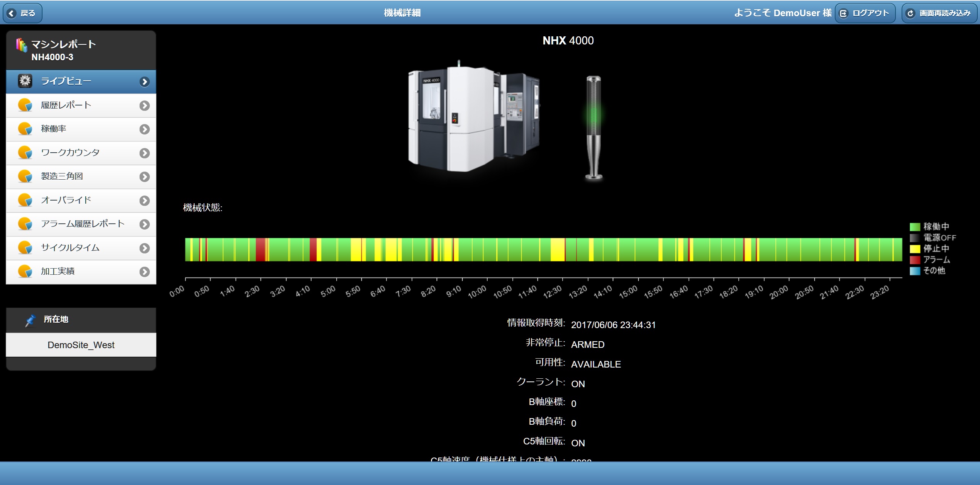Click the ログアウト logout button
980x485 pixels.
pos(865,13)
